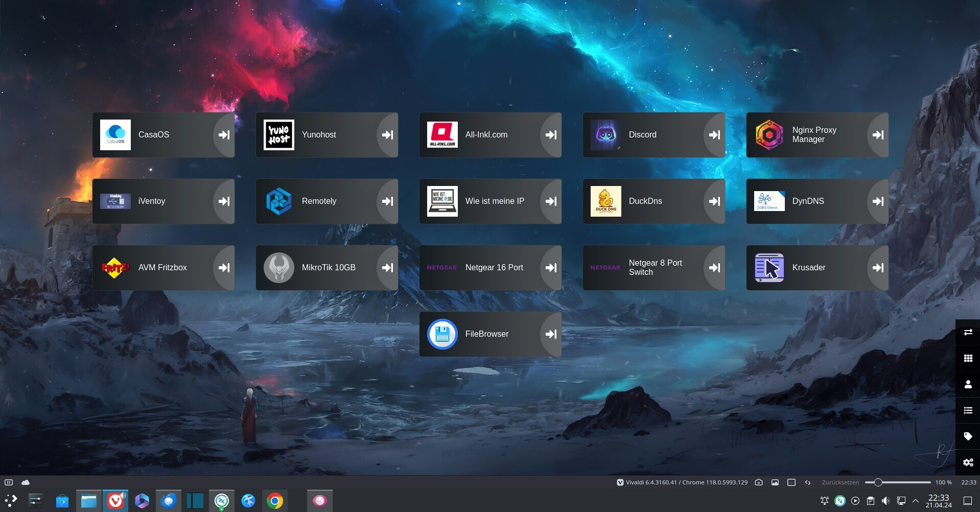Image resolution: width=980 pixels, height=512 pixels.
Task: Open Nginx Proxy Manager arrow icon
Action: coord(878,135)
